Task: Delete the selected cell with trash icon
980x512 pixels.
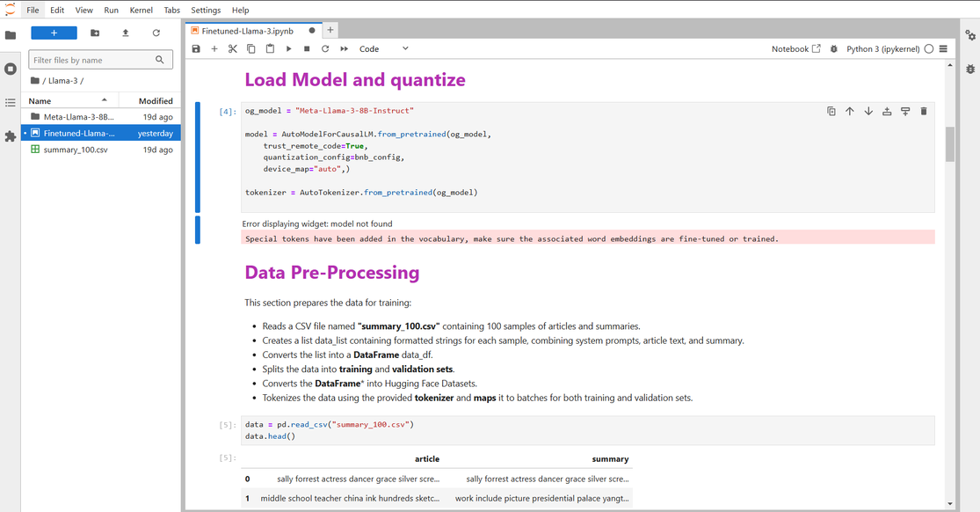Action: [924, 112]
